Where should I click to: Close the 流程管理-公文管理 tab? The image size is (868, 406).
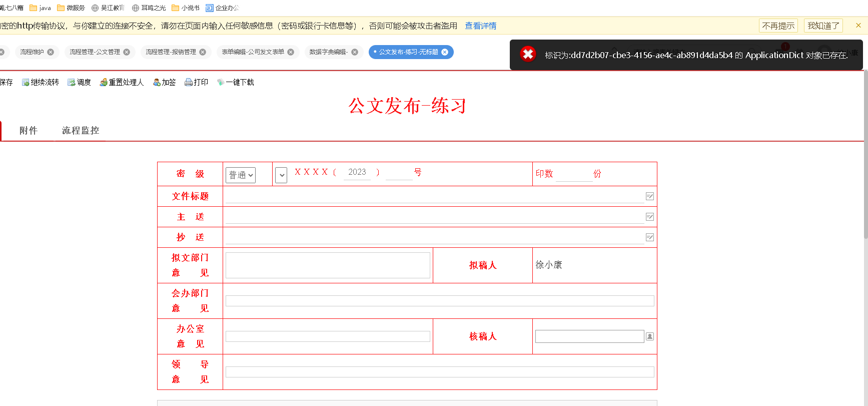click(x=127, y=52)
